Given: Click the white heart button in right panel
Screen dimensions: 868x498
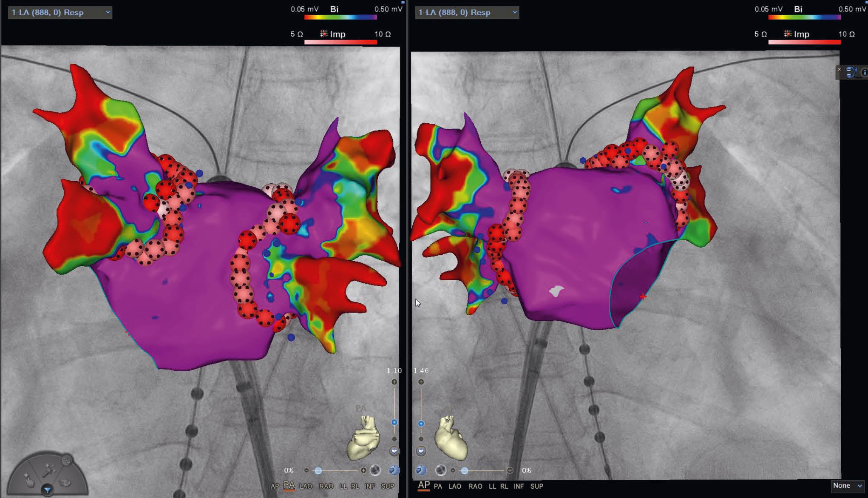Looking at the screenshot, I should coord(421,451).
